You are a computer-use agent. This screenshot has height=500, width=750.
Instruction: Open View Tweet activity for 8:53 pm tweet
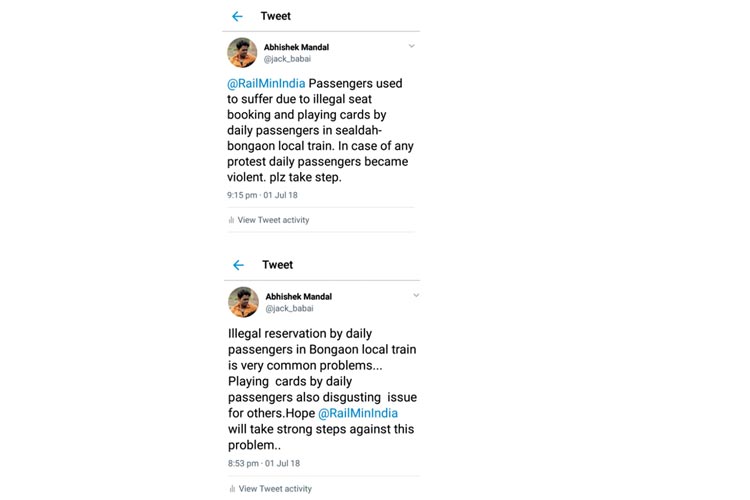point(275,489)
